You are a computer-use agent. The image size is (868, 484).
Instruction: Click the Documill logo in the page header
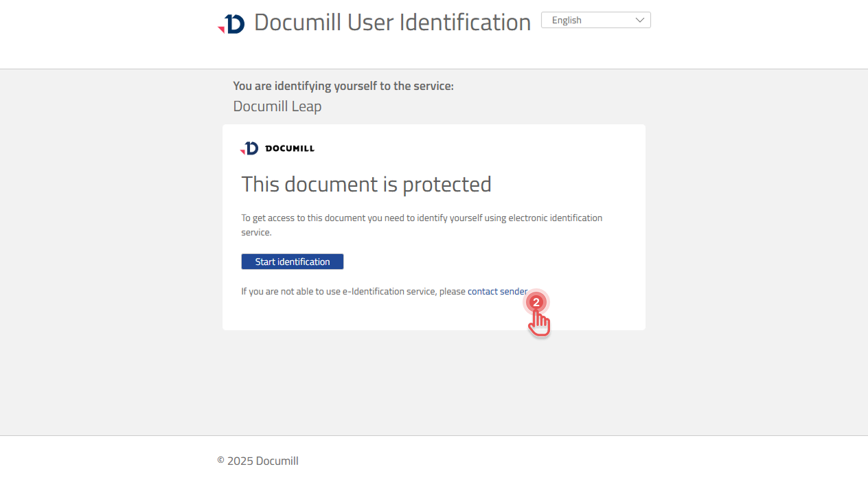pyautogui.click(x=232, y=22)
